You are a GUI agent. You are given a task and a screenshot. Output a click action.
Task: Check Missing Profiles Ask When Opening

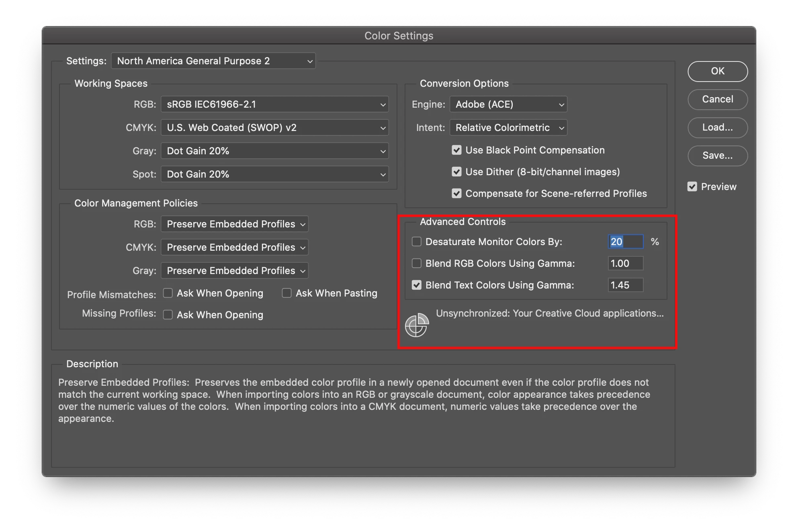click(x=168, y=315)
